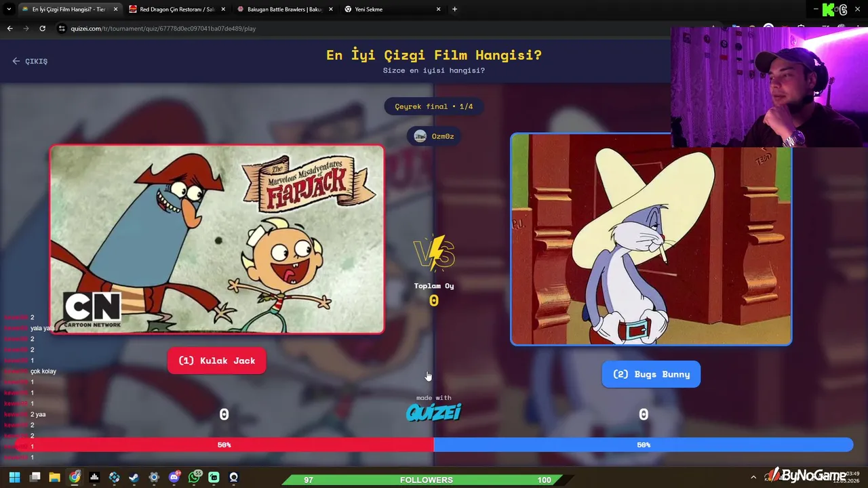Image resolution: width=868 pixels, height=488 pixels.
Task: Reload the current page
Action: click(42, 28)
